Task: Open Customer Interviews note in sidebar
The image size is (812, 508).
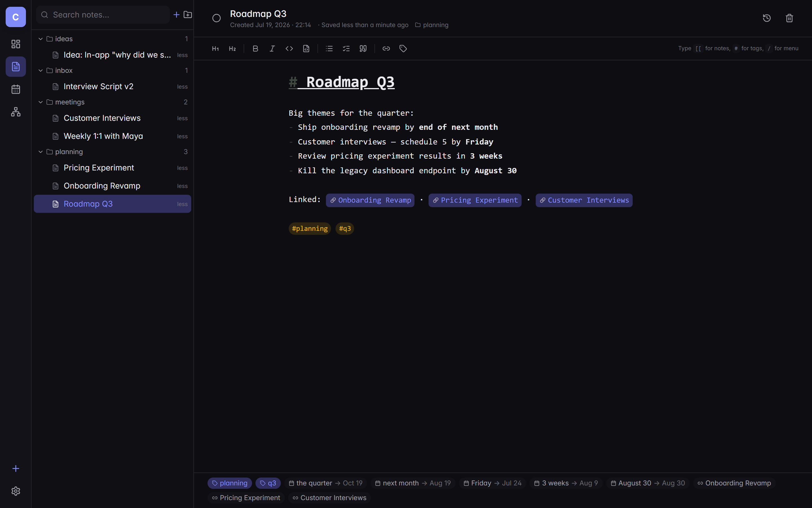Action: (112, 118)
